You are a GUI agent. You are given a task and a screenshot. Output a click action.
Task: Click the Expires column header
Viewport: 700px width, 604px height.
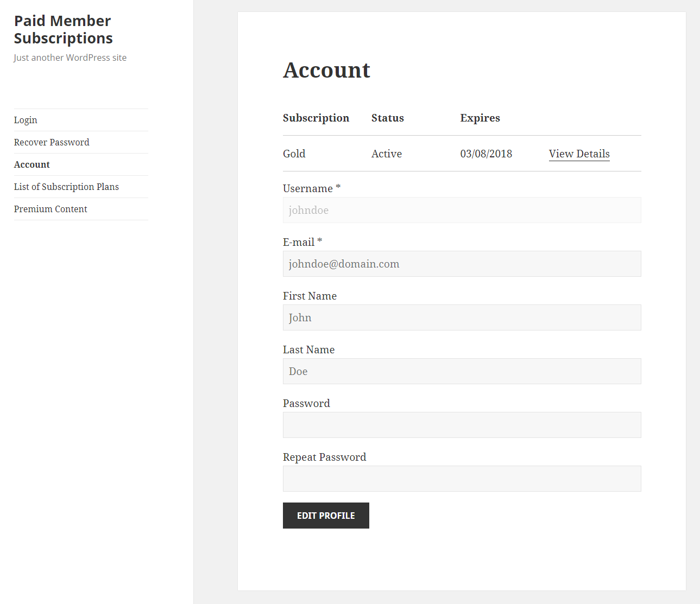coord(480,118)
